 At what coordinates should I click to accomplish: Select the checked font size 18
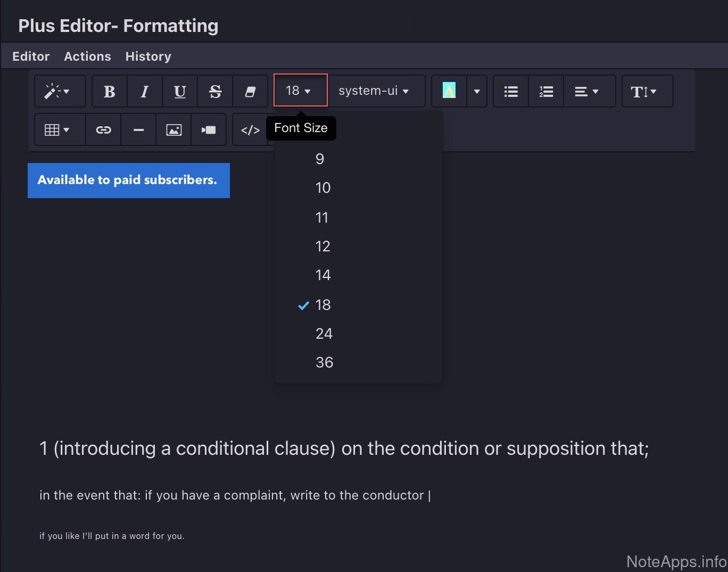[323, 305]
